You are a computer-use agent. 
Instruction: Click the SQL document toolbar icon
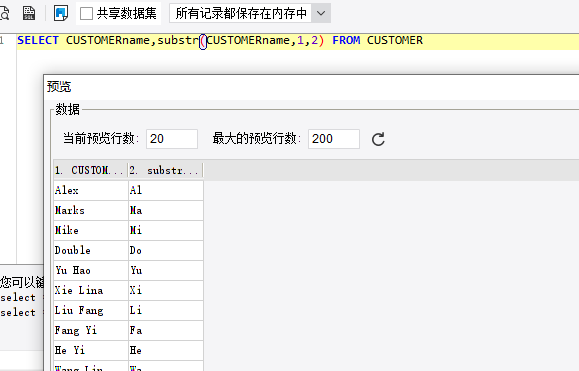click(x=29, y=13)
